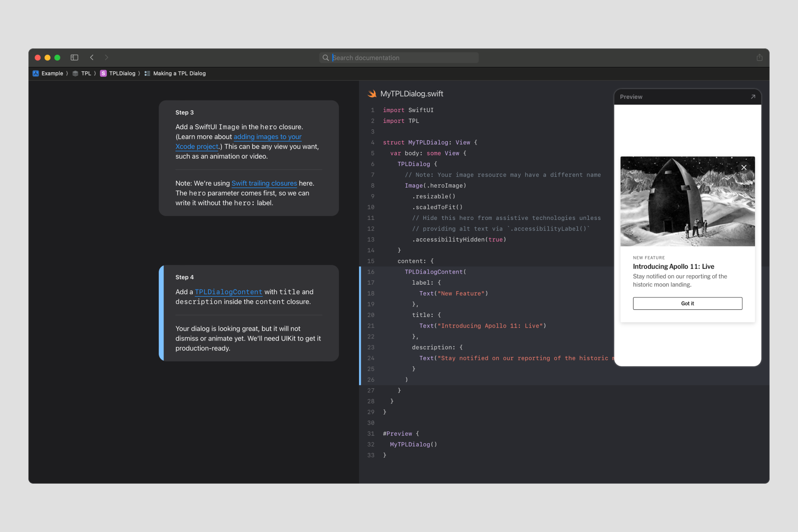798x532 pixels.
Task: Click the Got it button in the preview
Action: [x=688, y=304]
